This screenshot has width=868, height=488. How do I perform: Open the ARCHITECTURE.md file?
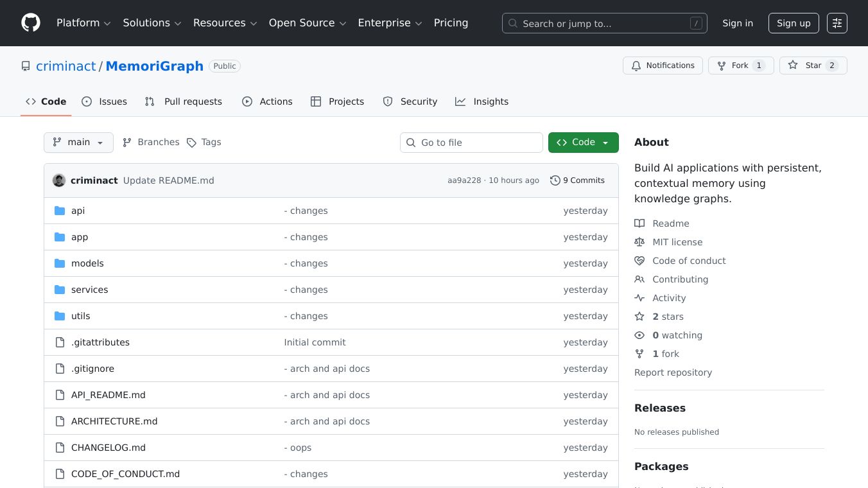pos(114,421)
